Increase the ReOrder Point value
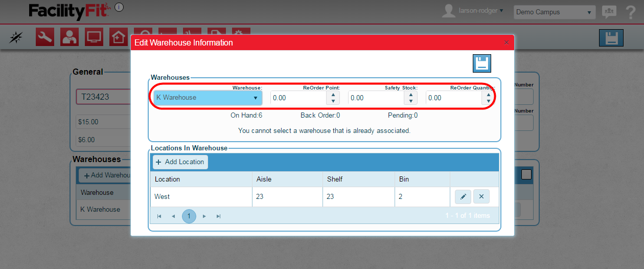The height and width of the screenshot is (269, 644). click(x=333, y=95)
